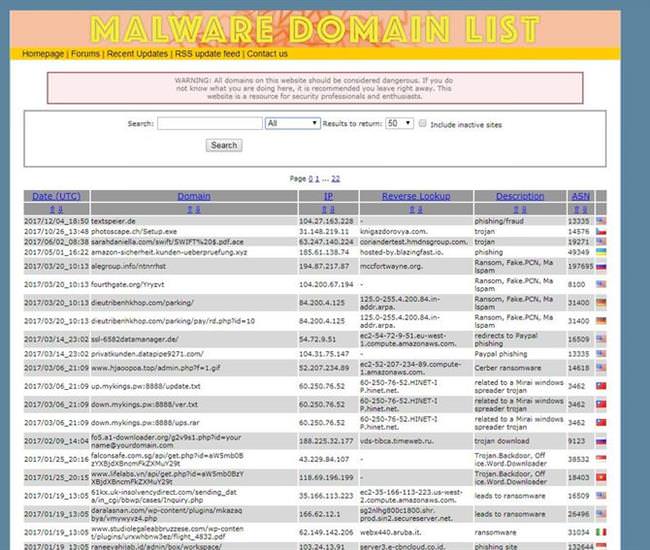Image resolution: width=650 pixels, height=550 pixels.
Task: Sort IP column descending arrow
Action: click(332, 209)
